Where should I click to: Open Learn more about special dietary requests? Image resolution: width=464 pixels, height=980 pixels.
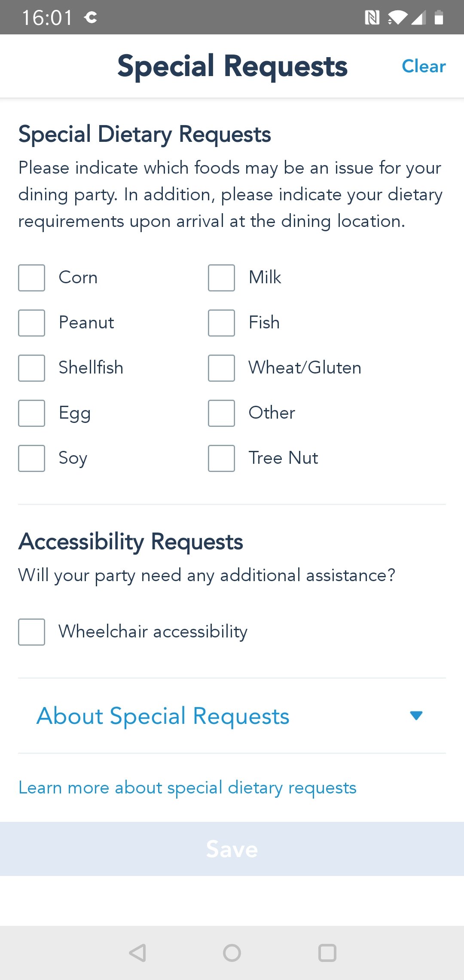(187, 788)
